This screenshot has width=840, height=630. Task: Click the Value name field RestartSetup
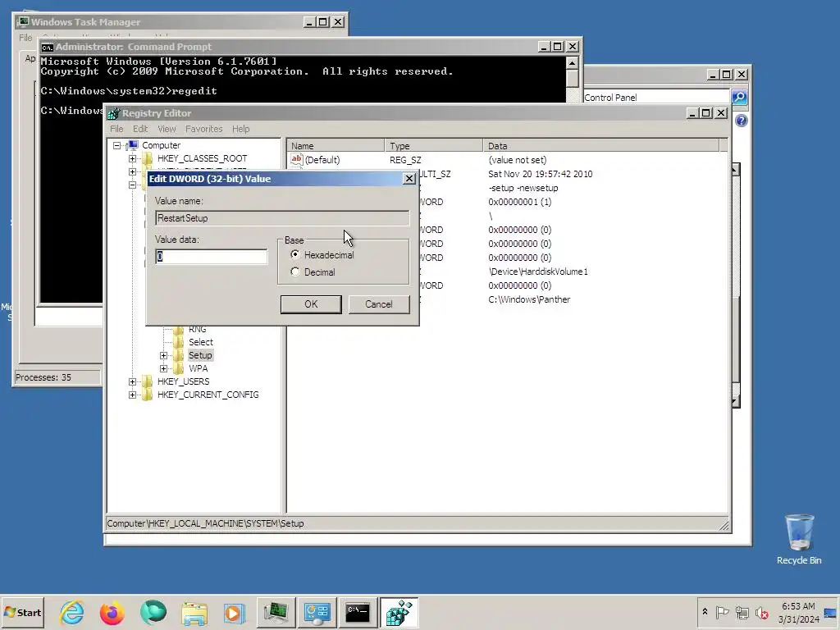pyautogui.click(x=282, y=218)
